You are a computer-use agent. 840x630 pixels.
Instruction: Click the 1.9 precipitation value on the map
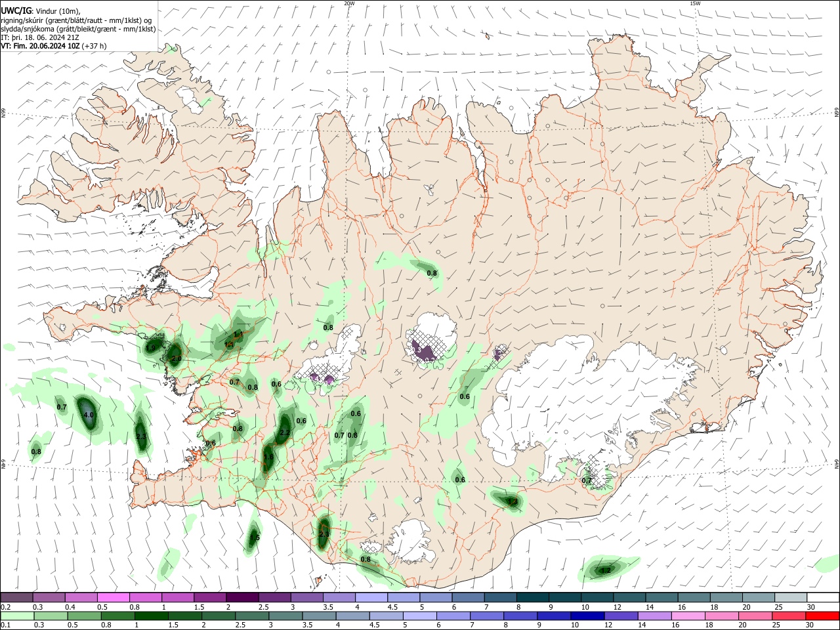(x=151, y=348)
